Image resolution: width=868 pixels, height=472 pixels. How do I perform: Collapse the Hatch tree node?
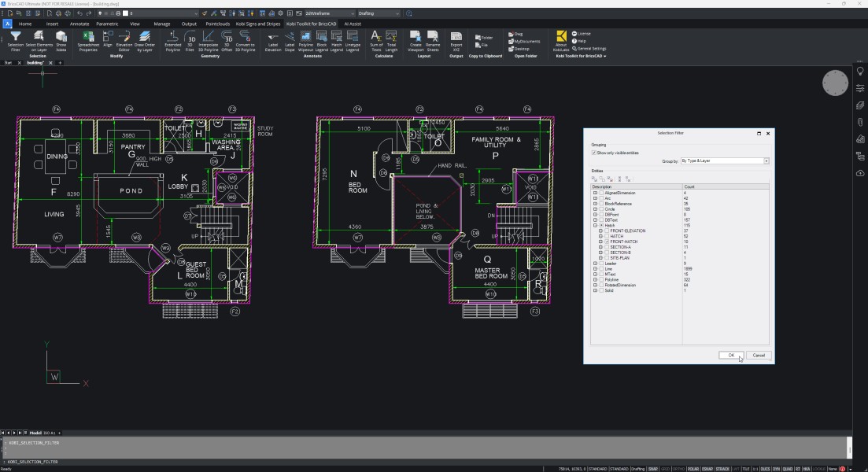click(595, 225)
